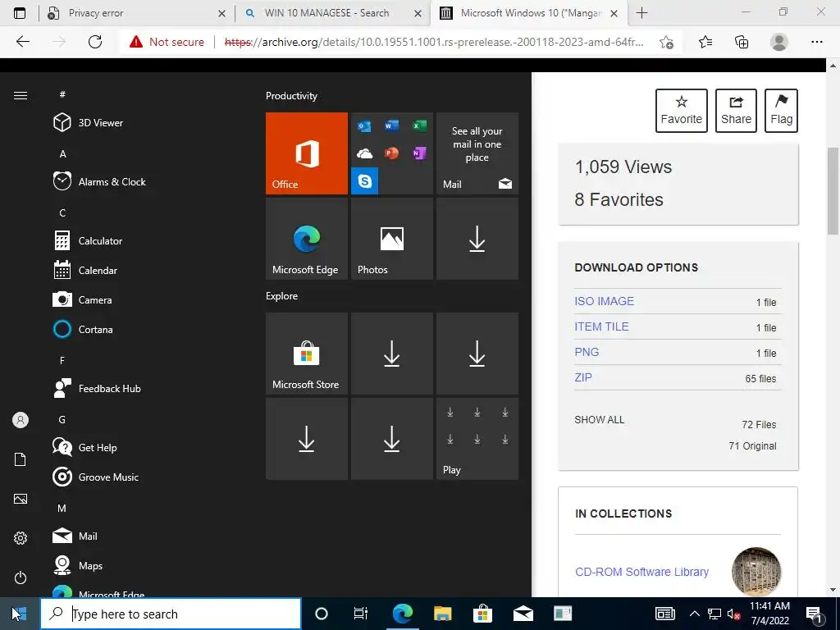Open a new browser tab
This screenshot has height=630, width=840.
(x=641, y=13)
